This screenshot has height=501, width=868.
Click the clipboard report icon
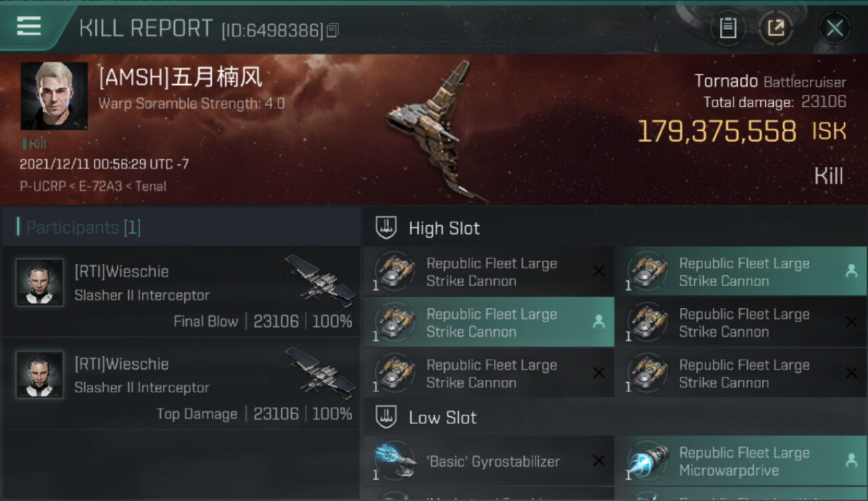click(728, 28)
